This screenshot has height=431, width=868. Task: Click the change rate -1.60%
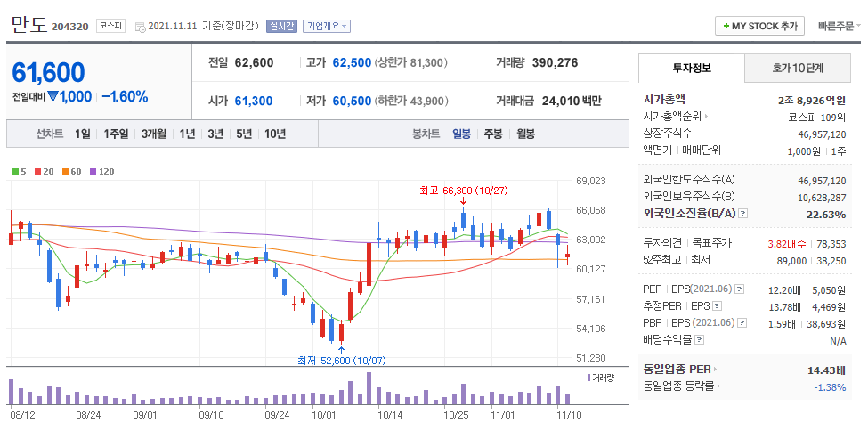point(126,97)
